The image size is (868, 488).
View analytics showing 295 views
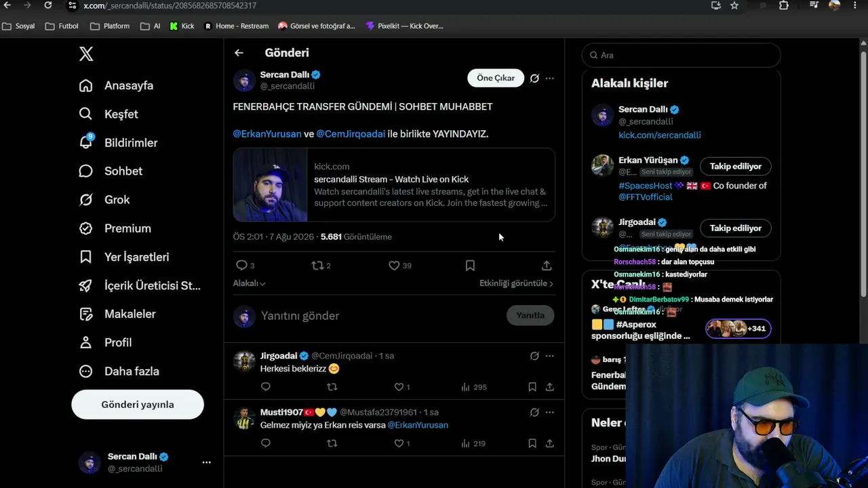(x=473, y=387)
